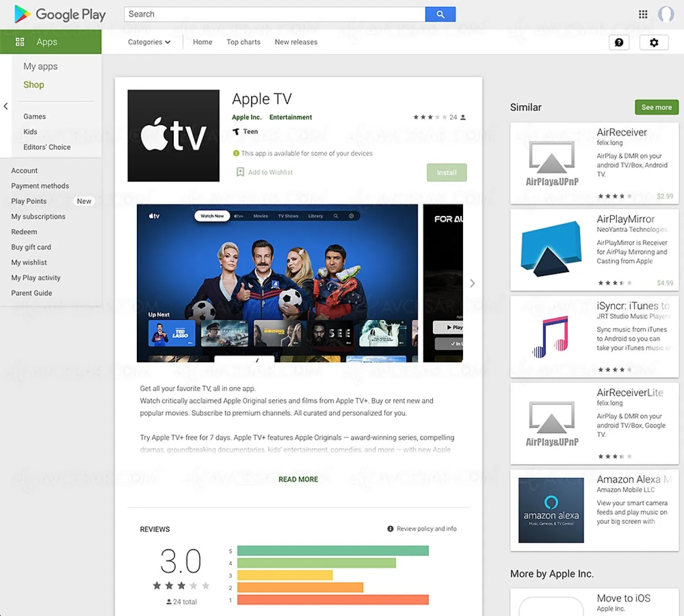
Task: Open Play Points
Action: pos(29,201)
